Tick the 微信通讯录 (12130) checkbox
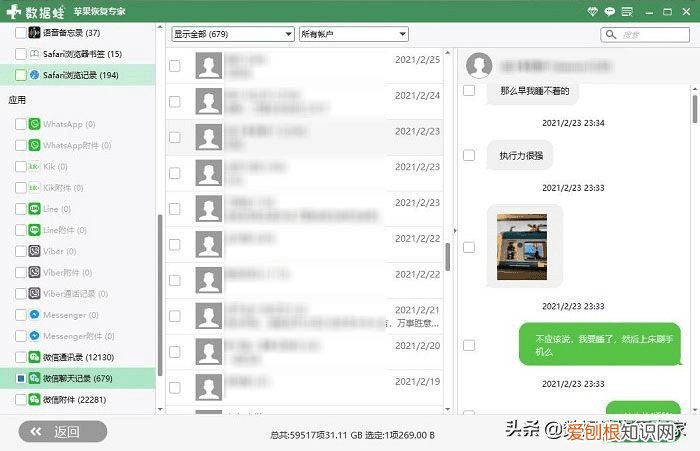 [21, 357]
